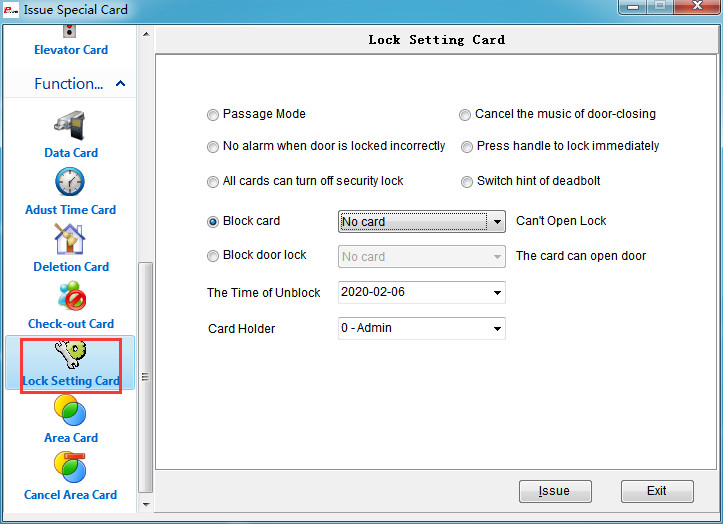Select the Block card radio button

pyautogui.click(x=213, y=222)
